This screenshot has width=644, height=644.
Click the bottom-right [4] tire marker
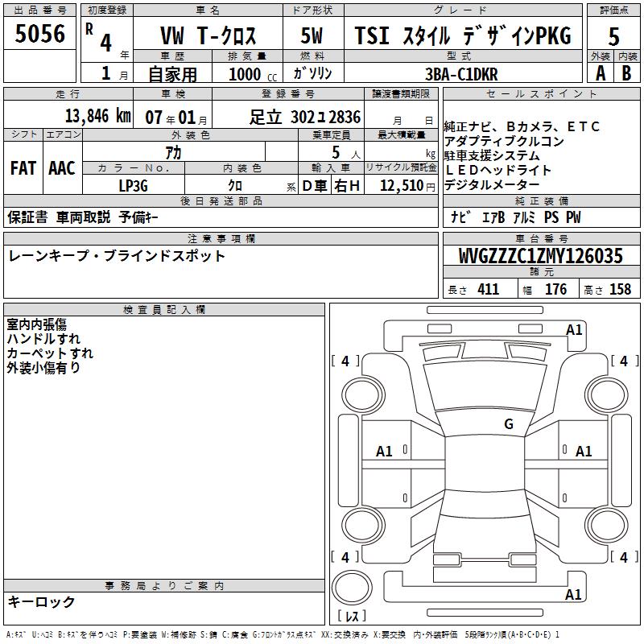623,557
